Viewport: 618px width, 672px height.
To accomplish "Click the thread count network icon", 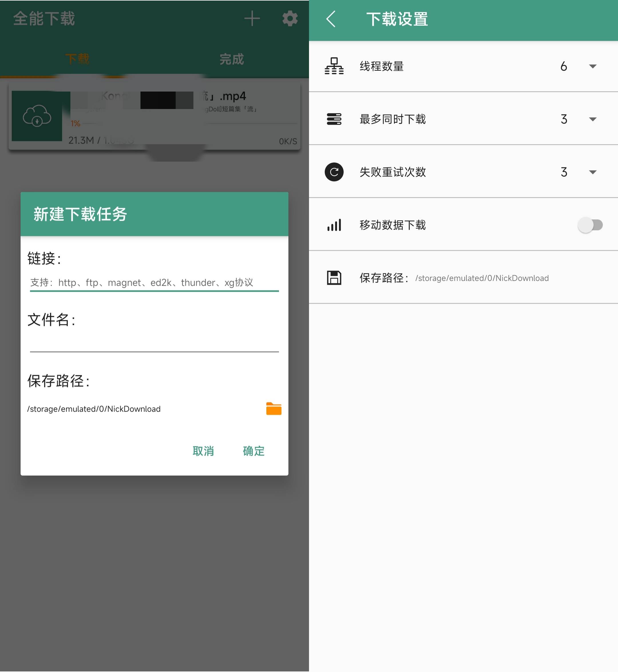I will (334, 66).
